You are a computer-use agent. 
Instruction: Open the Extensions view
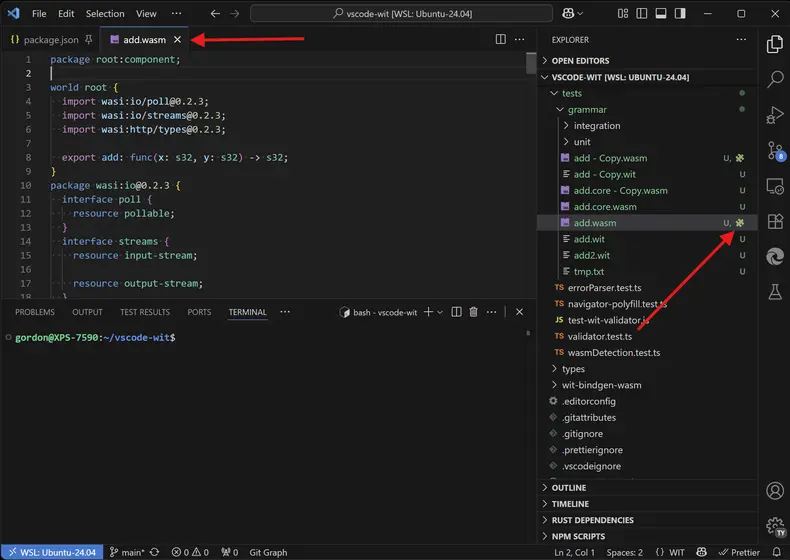(774, 221)
